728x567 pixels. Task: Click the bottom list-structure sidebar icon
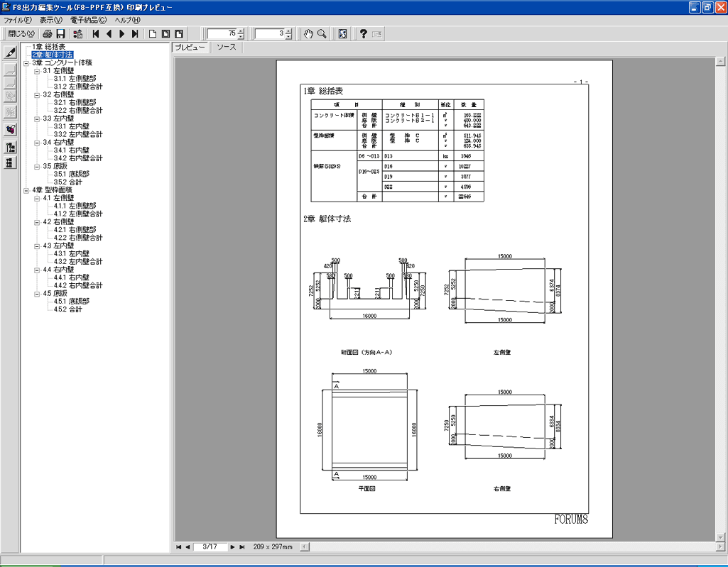pos(11,163)
